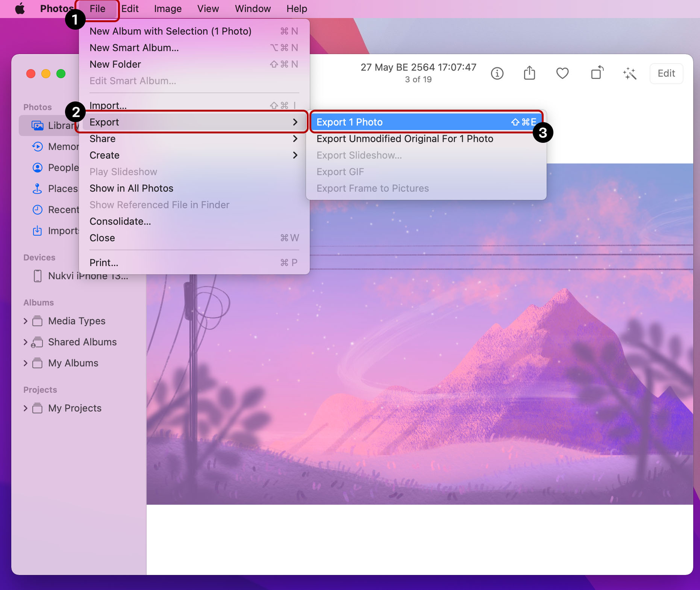
Task: Open Apple menu in menu bar
Action: pyautogui.click(x=20, y=9)
